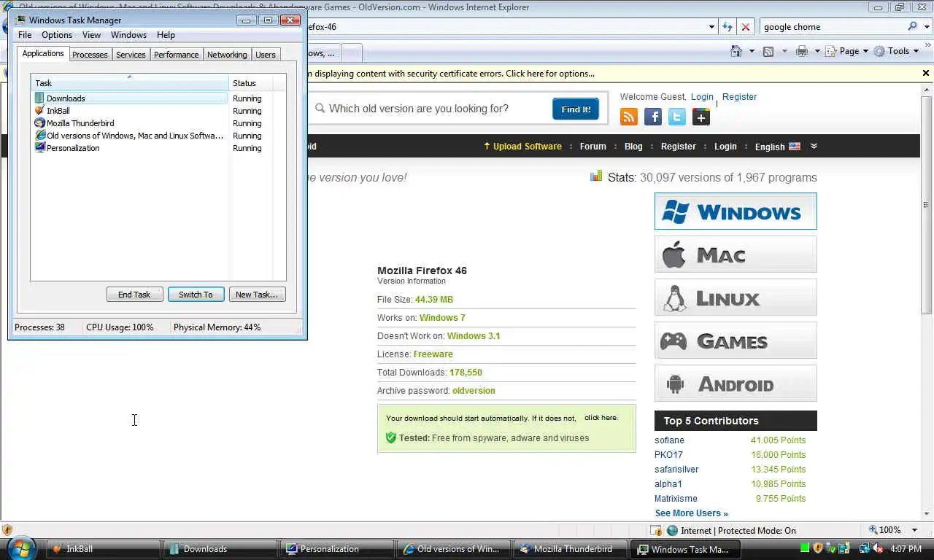Open the File menu in Task Manager

pyautogui.click(x=24, y=35)
